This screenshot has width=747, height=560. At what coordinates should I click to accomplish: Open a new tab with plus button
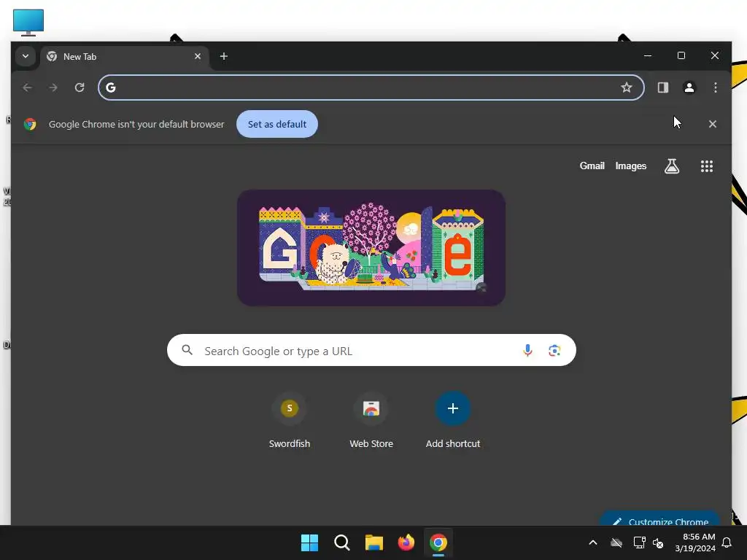[223, 56]
